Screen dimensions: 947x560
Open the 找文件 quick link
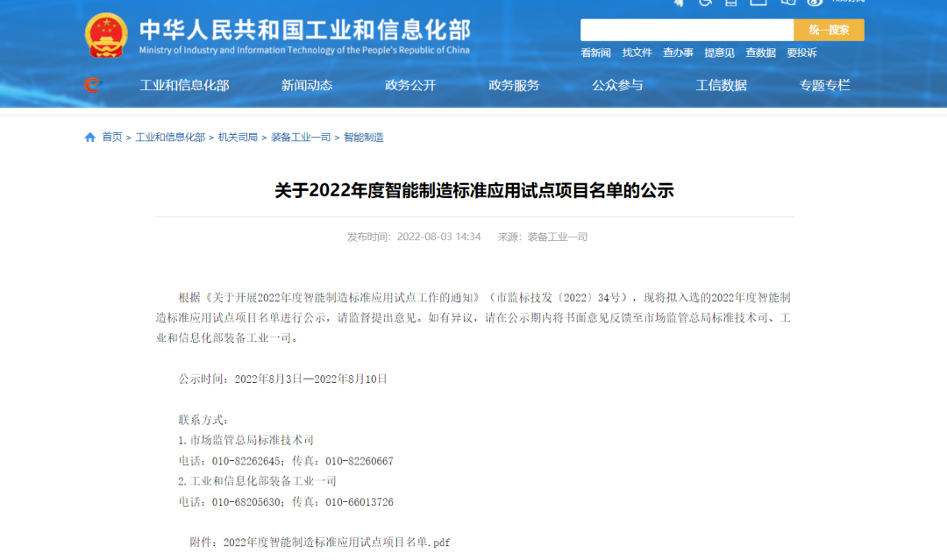[x=637, y=53]
